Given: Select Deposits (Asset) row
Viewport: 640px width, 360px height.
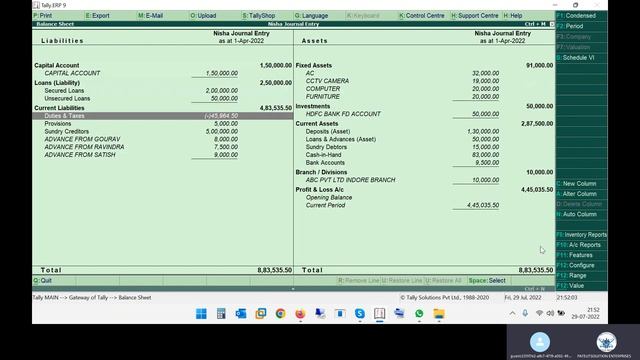Looking at the screenshot, I should [424, 131].
